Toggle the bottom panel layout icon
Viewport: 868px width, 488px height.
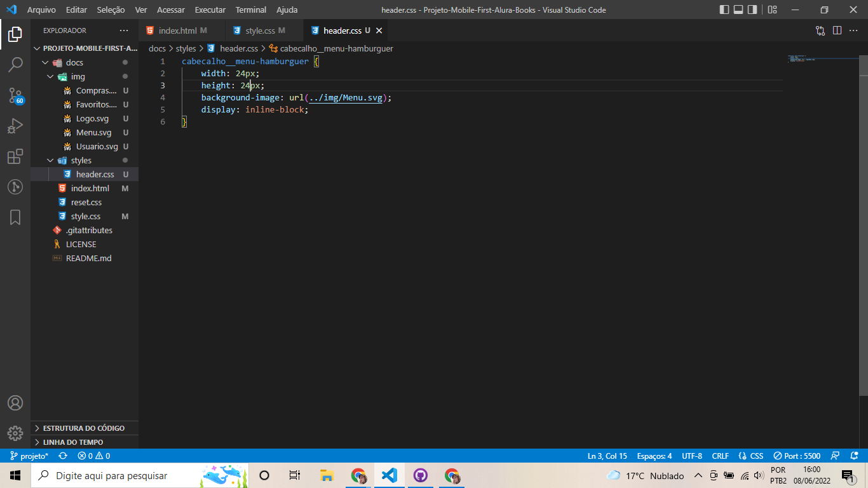pyautogui.click(x=738, y=10)
